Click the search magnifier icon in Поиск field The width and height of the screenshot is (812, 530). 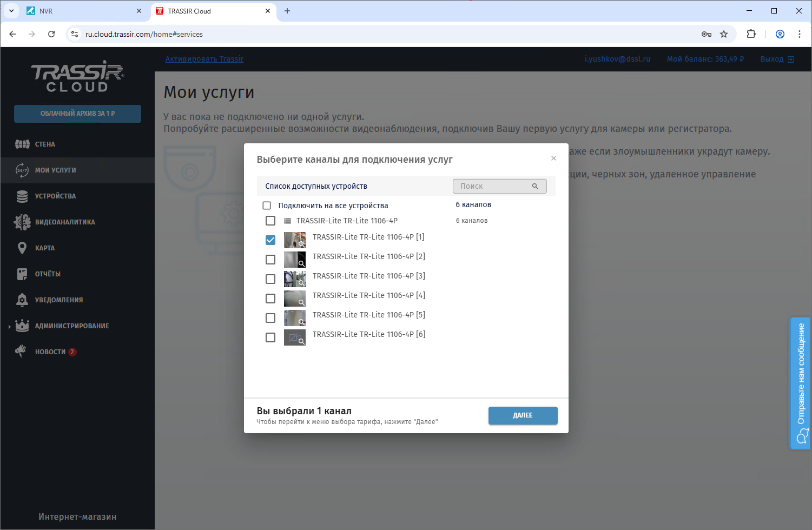click(535, 186)
